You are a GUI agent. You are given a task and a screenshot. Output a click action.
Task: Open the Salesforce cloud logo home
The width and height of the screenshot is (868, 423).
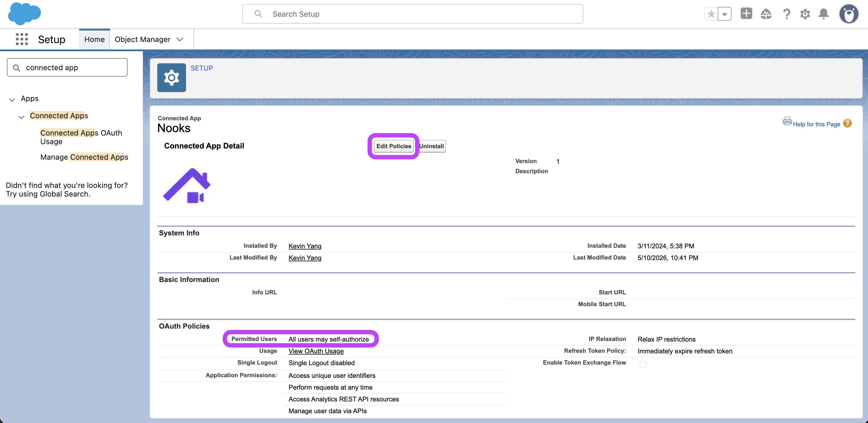pos(24,14)
